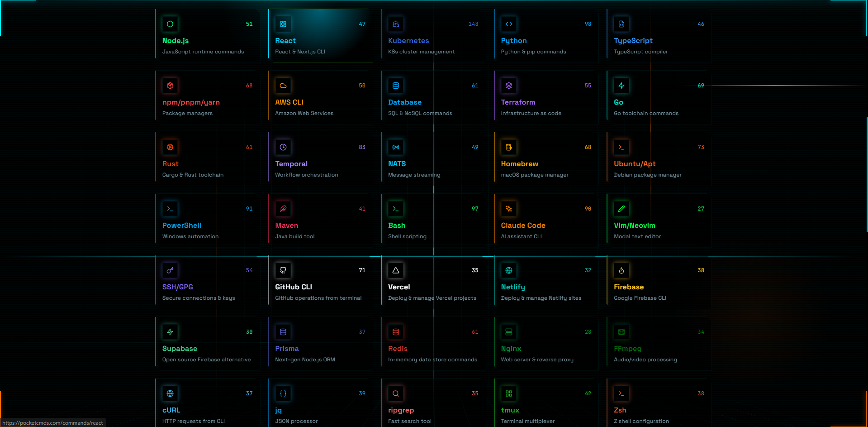The image size is (868, 427).
Task: Click the Python code brackets icon
Action: coord(509,24)
